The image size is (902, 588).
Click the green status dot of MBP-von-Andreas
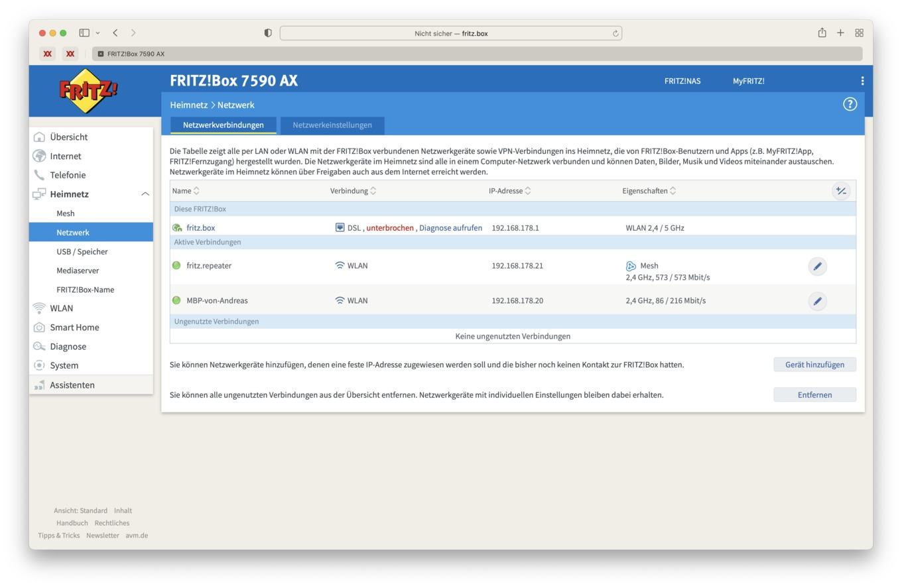(176, 301)
